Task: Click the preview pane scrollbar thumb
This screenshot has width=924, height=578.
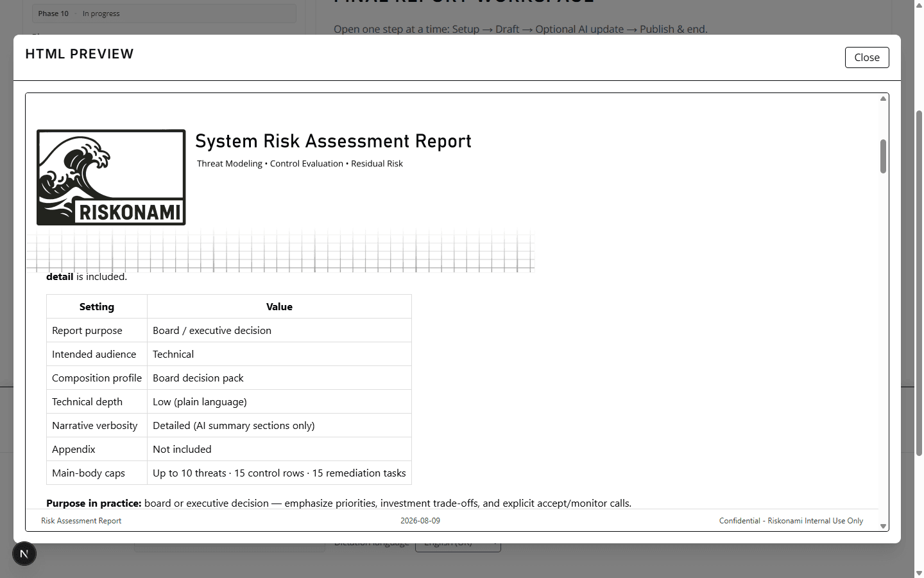Action: 884,156
